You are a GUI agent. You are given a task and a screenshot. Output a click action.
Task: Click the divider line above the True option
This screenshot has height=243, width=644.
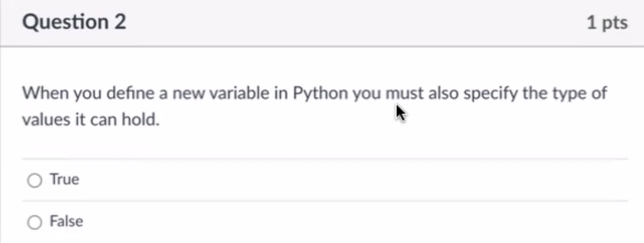point(325,159)
